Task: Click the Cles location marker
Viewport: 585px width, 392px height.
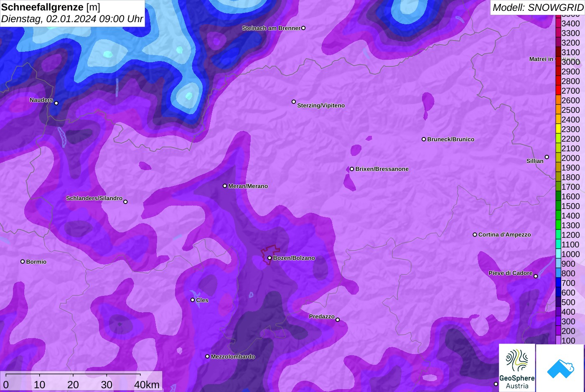Action: [193, 300]
